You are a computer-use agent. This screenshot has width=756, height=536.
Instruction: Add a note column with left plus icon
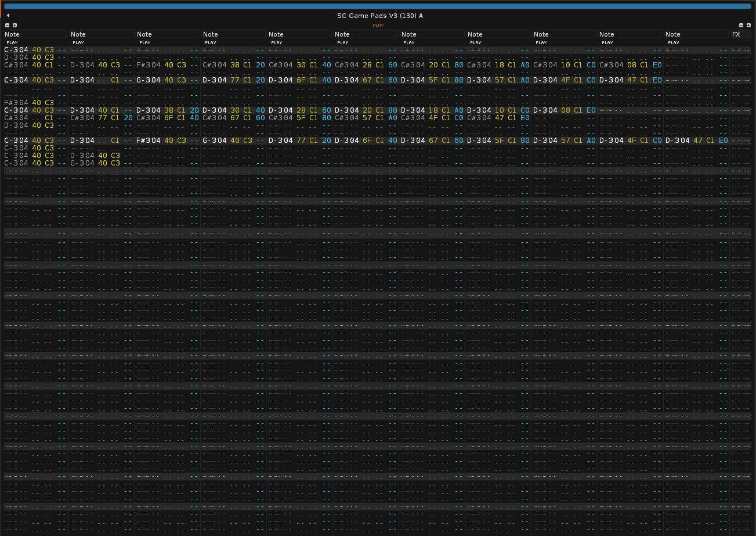coord(15,26)
